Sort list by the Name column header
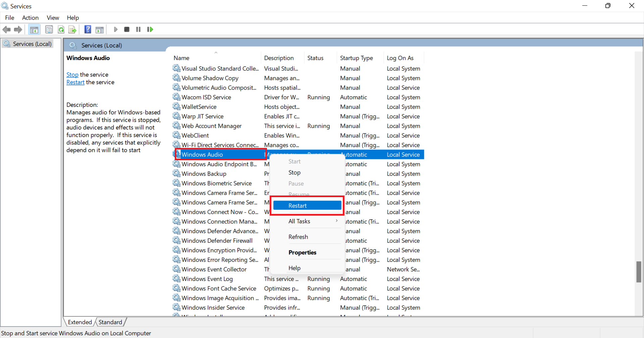Screen dimensions: 644x338 point(181,58)
